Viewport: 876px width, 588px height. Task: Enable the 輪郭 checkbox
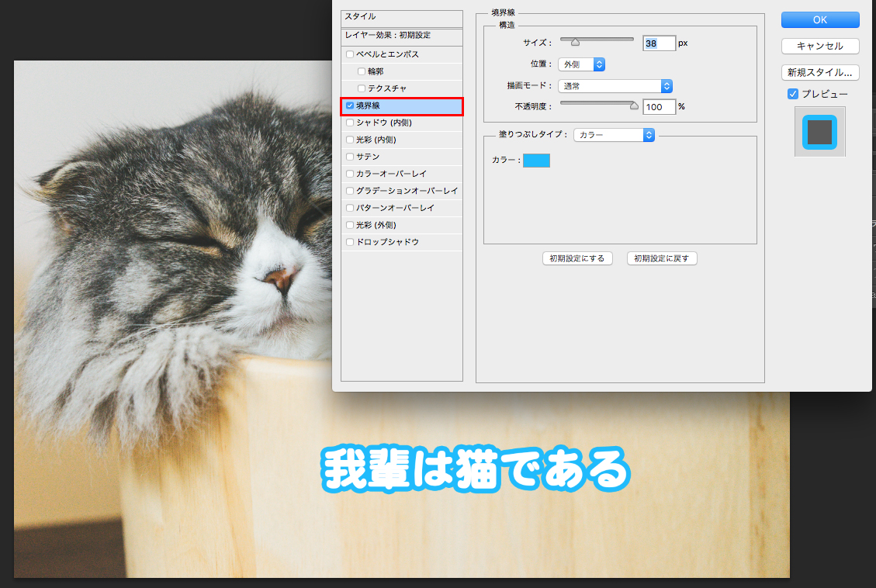point(362,71)
